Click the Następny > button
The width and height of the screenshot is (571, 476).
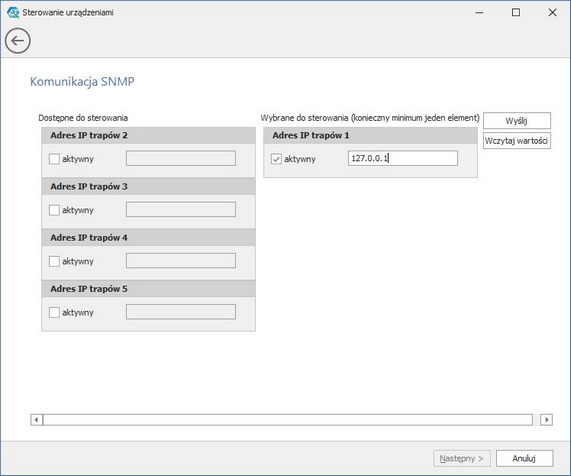click(462, 458)
